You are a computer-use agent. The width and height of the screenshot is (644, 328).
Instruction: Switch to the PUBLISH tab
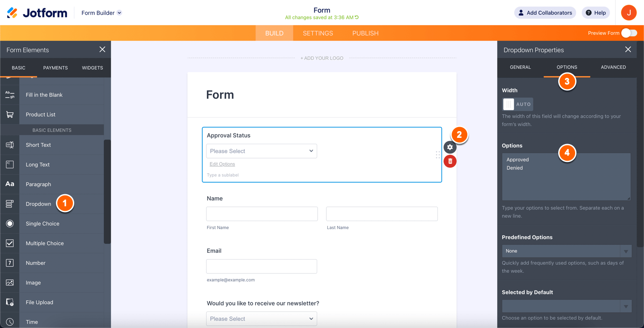pyautogui.click(x=365, y=33)
